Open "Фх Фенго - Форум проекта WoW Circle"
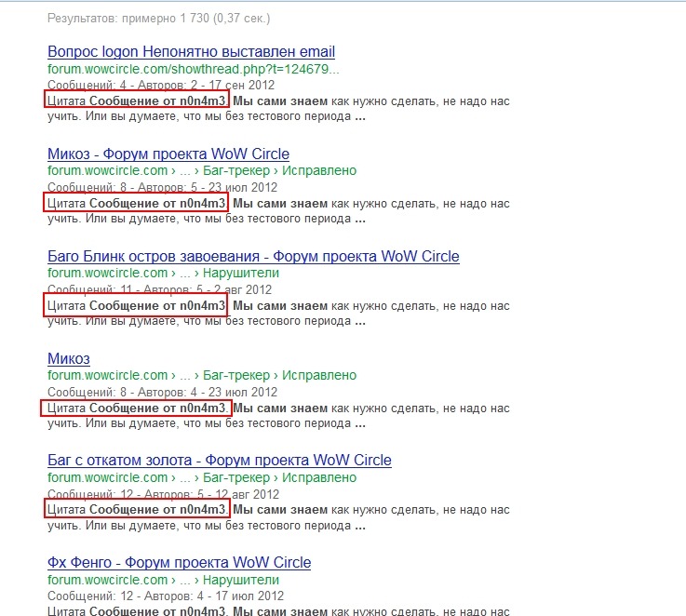Viewport: 686px width, 616px height. click(180, 563)
